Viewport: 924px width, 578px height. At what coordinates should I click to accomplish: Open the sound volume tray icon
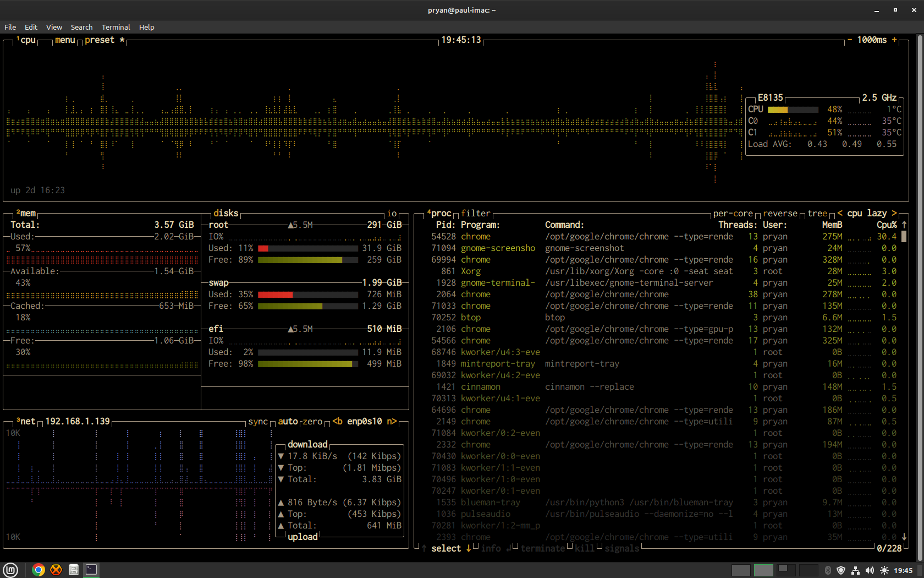click(x=870, y=570)
